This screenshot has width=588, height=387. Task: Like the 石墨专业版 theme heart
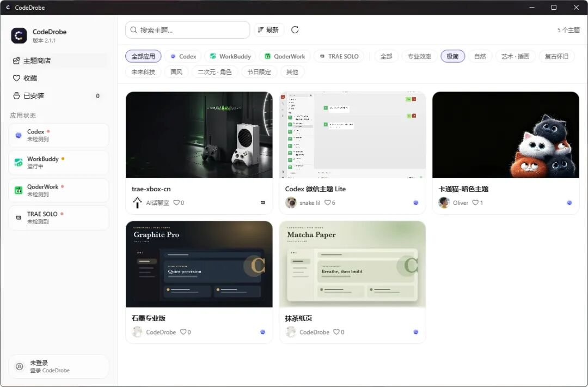[x=183, y=332]
